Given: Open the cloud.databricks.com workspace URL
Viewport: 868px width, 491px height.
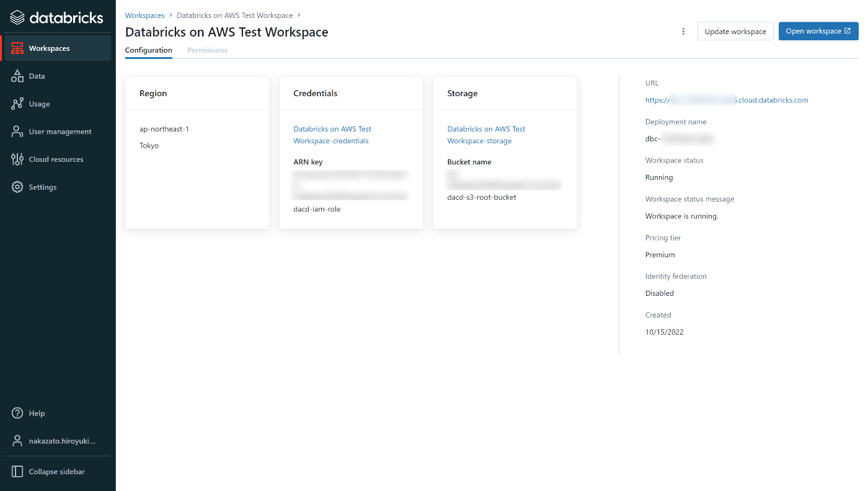Looking at the screenshot, I should 727,100.
